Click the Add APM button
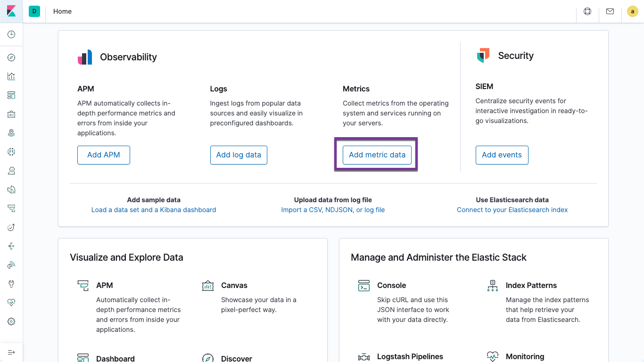 [104, 155]
